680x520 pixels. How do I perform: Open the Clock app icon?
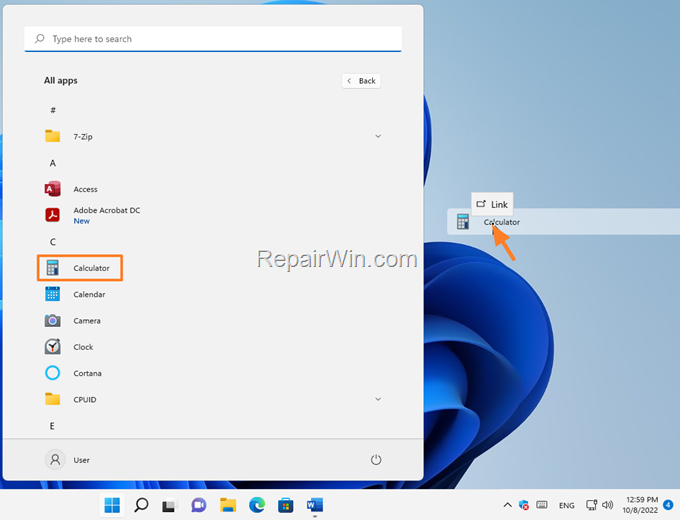pos(52,347)
